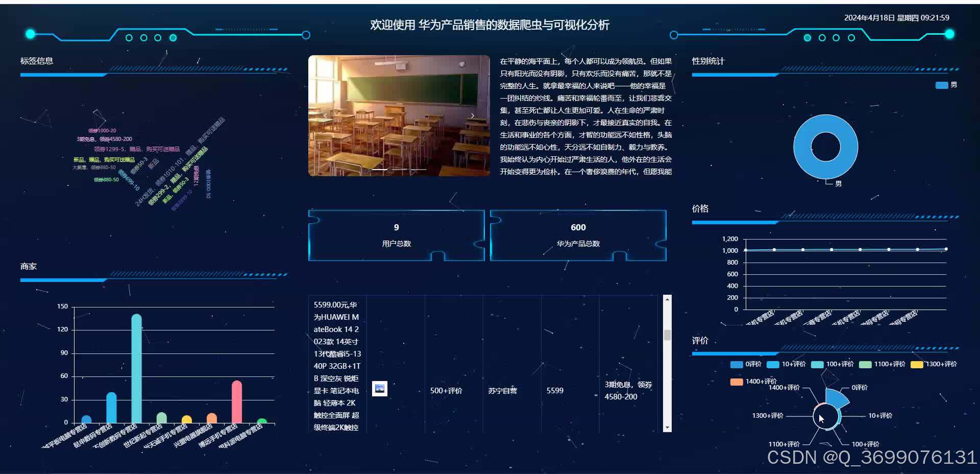Image resolution: width=980 pixels, height=474 pixels.
Task: Click the product table scrollbar thumb
Action: coord(667,335)
